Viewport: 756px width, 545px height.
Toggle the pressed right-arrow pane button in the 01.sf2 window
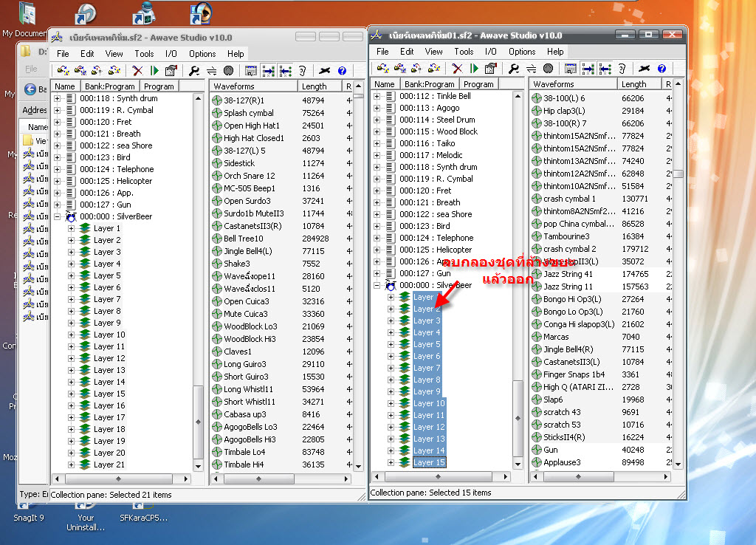coord(588,69)
